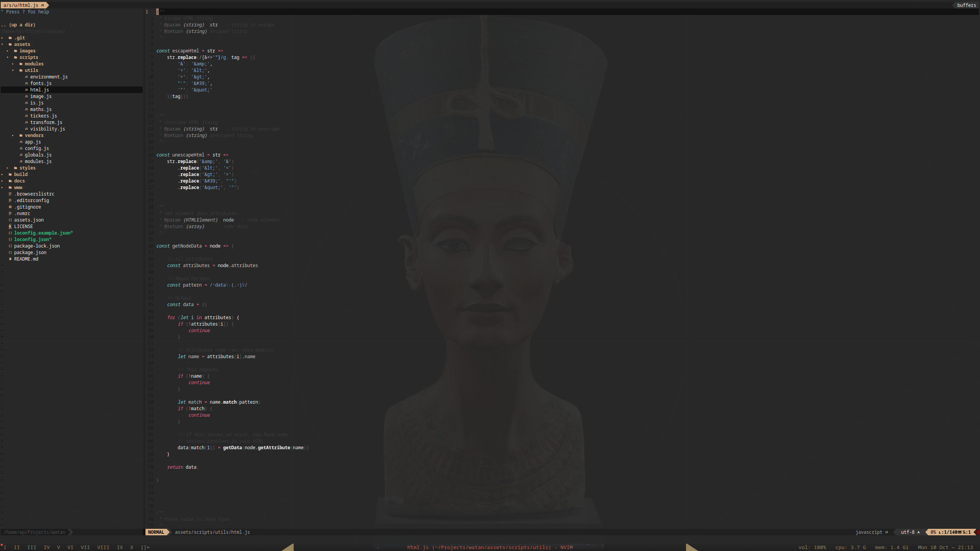Click the folder icon next to .git
Screen dimensions: 980x551
(10, 38)
